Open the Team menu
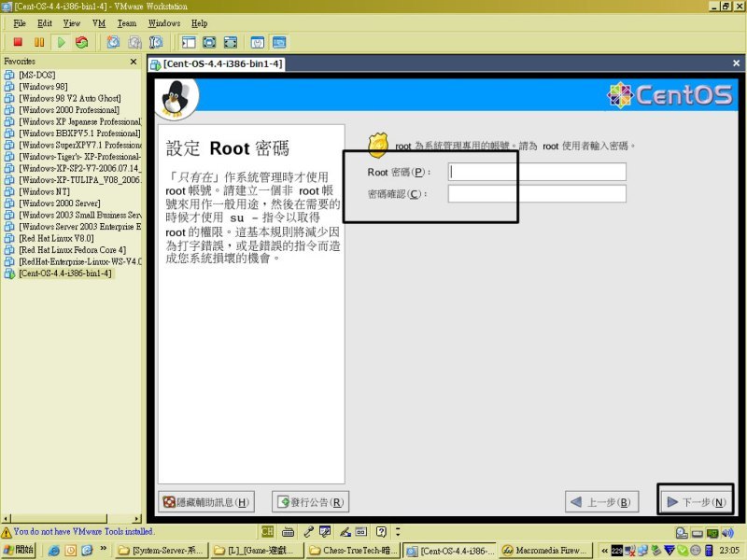Screen dimensions: 747x560 click(126, 22)
